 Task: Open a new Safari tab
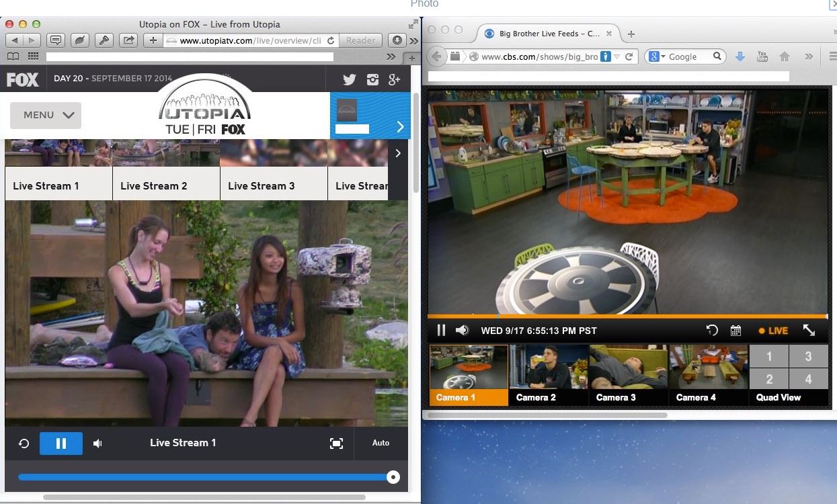[x=411, y=58]
